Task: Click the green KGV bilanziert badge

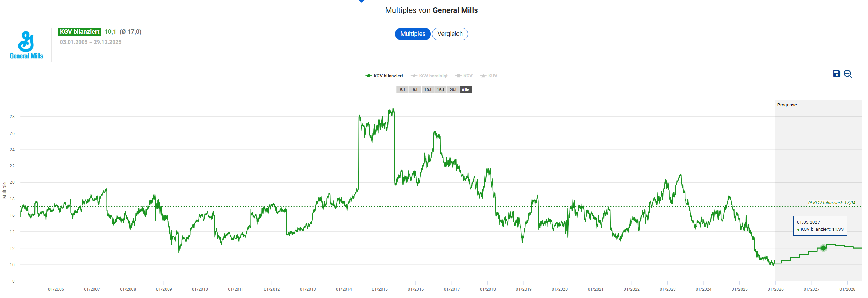Action: coord(79,32)
